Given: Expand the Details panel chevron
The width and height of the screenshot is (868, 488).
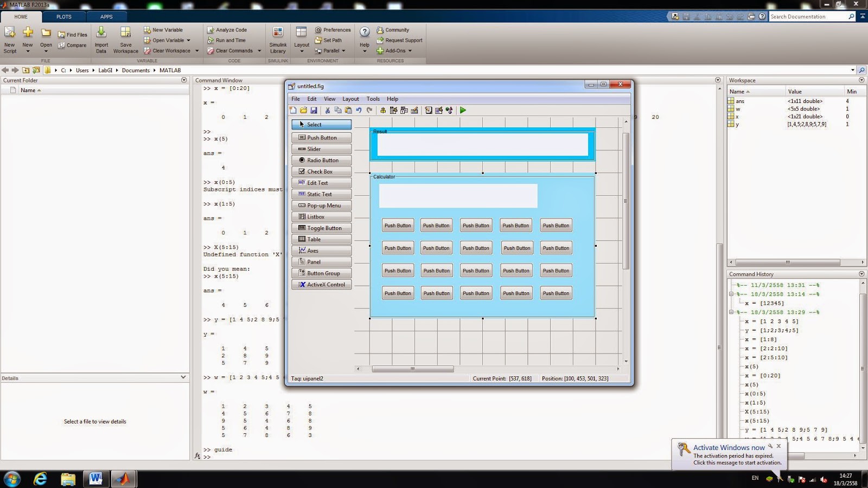Looking at the screenshot, I should (x=183, y=377).
